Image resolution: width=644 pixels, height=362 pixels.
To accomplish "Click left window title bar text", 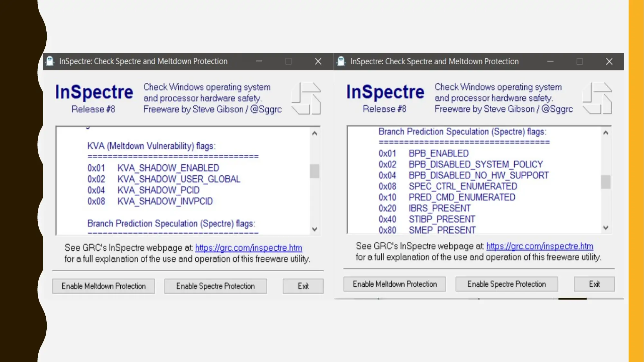I will [143, 61].
